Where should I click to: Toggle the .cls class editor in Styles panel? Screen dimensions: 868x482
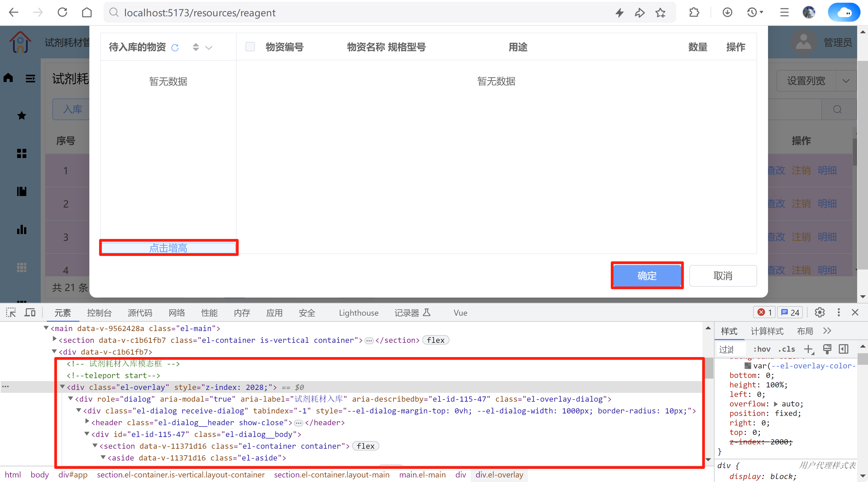tap(787, 349)
